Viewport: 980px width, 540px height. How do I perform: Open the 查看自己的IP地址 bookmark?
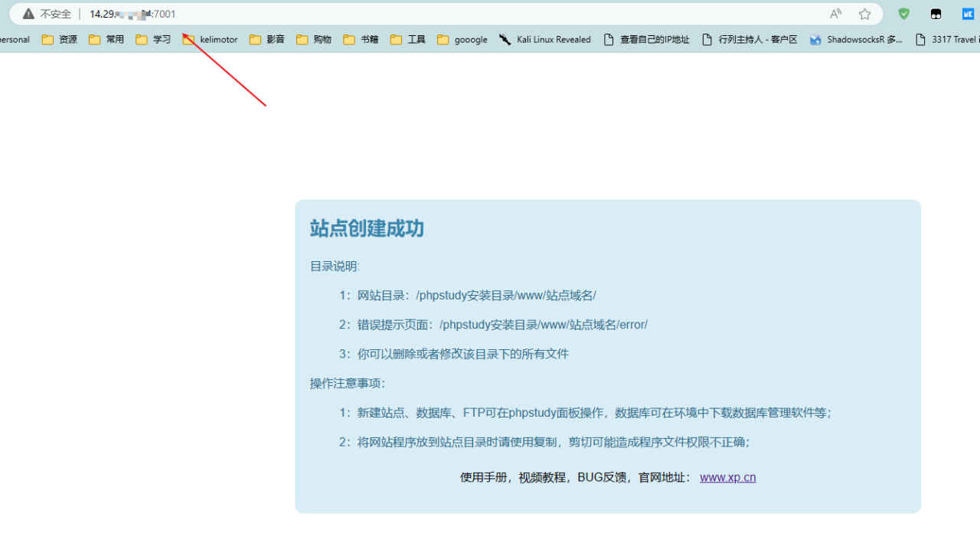[x=647, y=39]
